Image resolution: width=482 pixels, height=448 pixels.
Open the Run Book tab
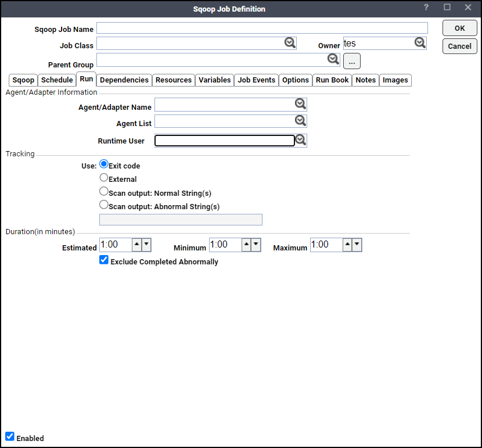[x=332, y=80]
